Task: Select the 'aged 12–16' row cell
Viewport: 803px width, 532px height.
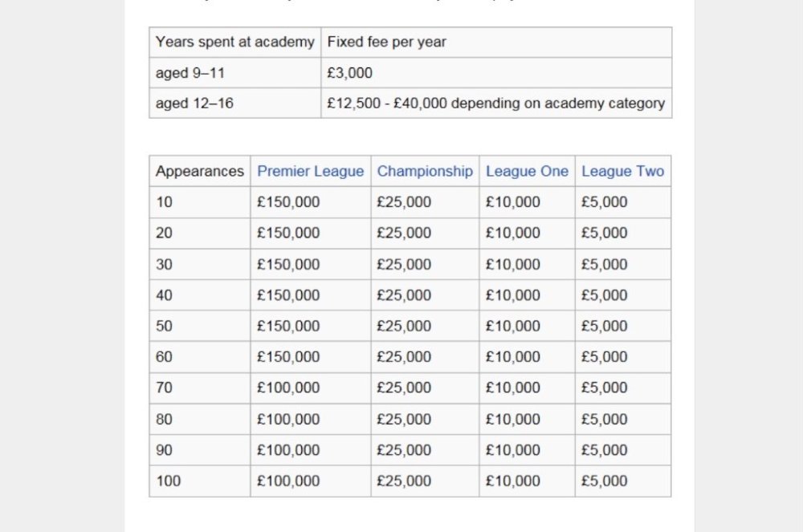Action: 194,104
